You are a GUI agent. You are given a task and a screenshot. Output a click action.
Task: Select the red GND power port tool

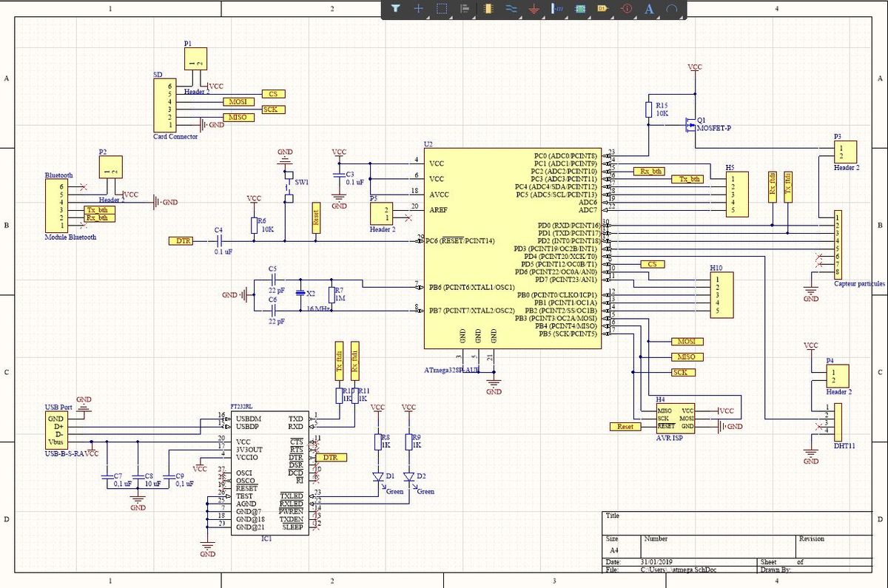point(534,9)
